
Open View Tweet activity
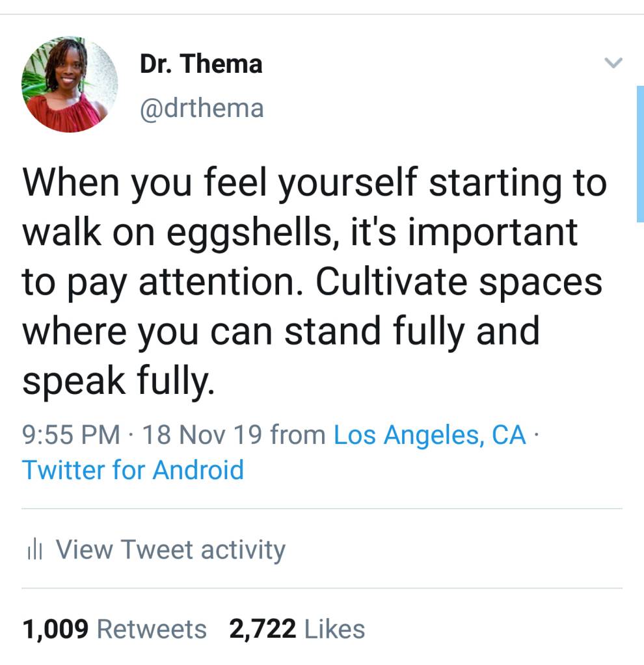pyautogui.click(x=170, y=550)
